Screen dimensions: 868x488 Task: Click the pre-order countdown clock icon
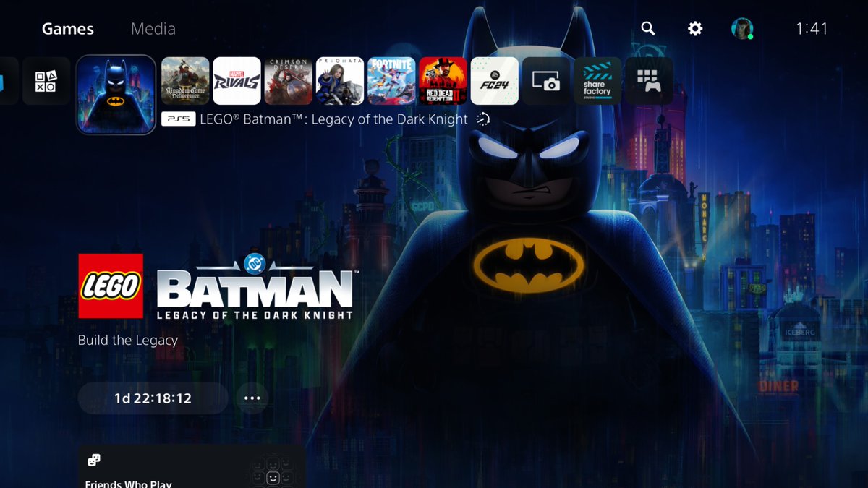483,119
